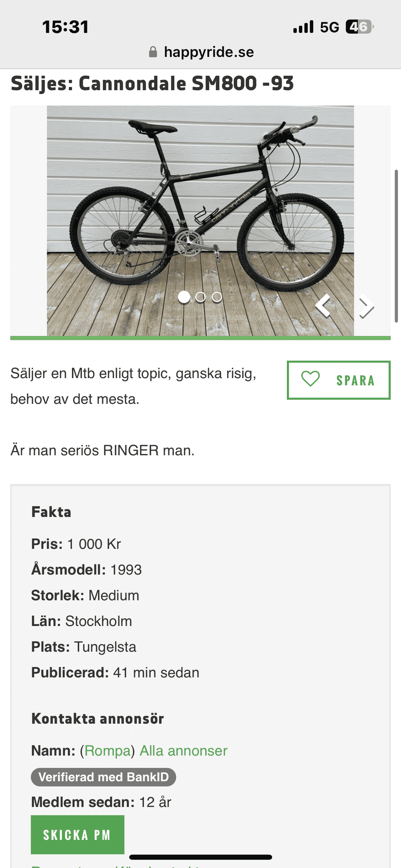Tap the battery indicator in status bar
Image resolution: width=401 pixels, height=868 pixels.
coord(359,27)
